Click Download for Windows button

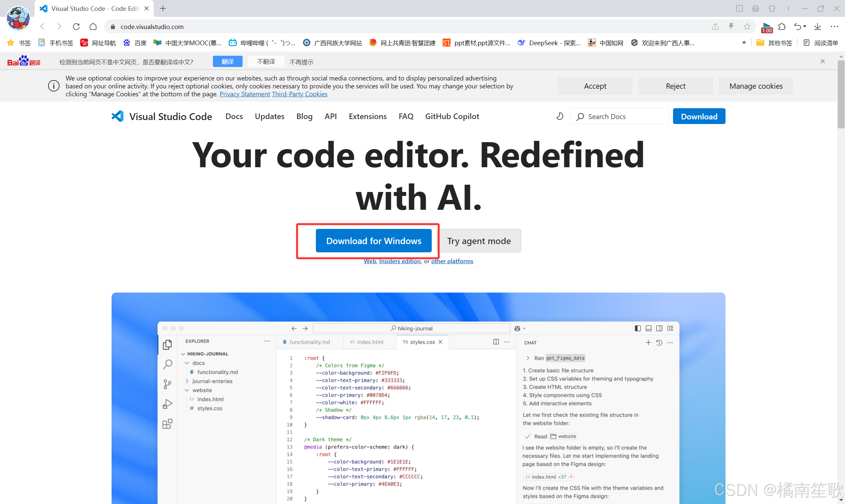tap(373, 241)
